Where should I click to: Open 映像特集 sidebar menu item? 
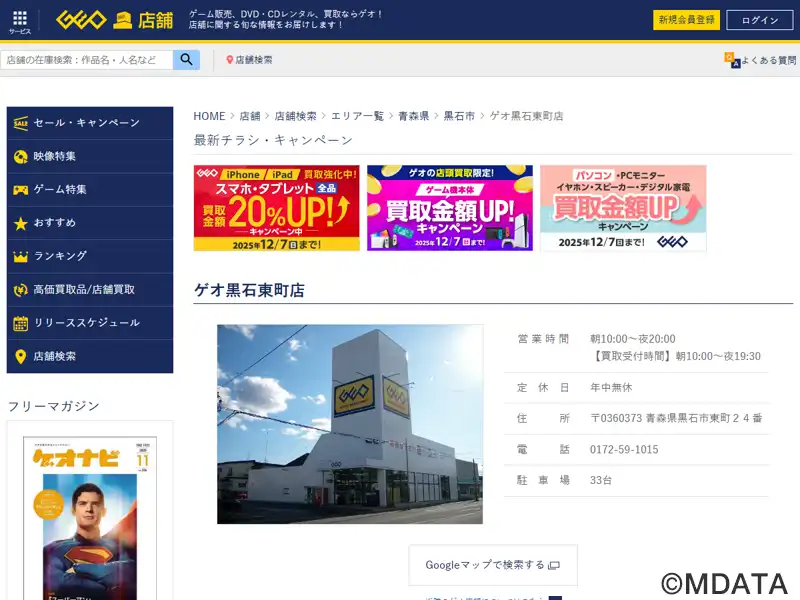(90, 157)
